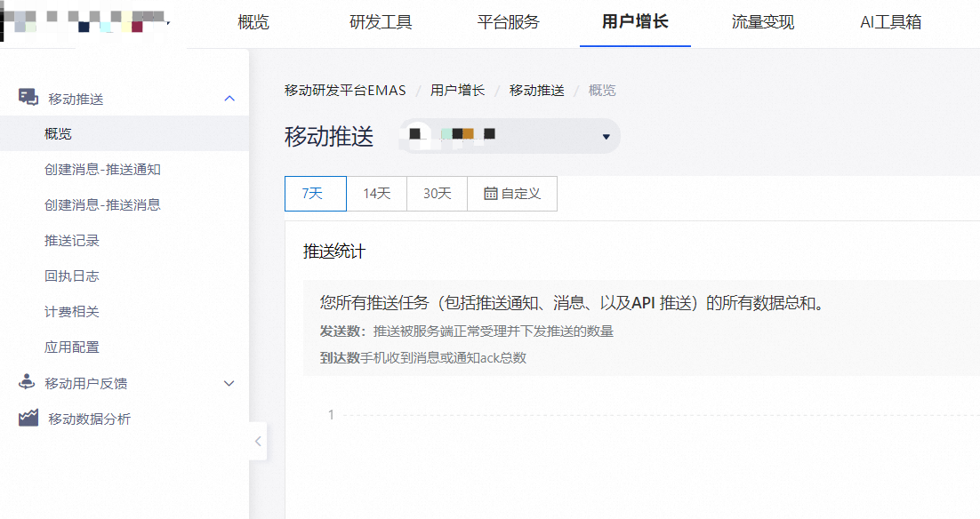Click the calendar icon in 自定义
This screenshot has width=980, height=519.
(x=491, y=194)
